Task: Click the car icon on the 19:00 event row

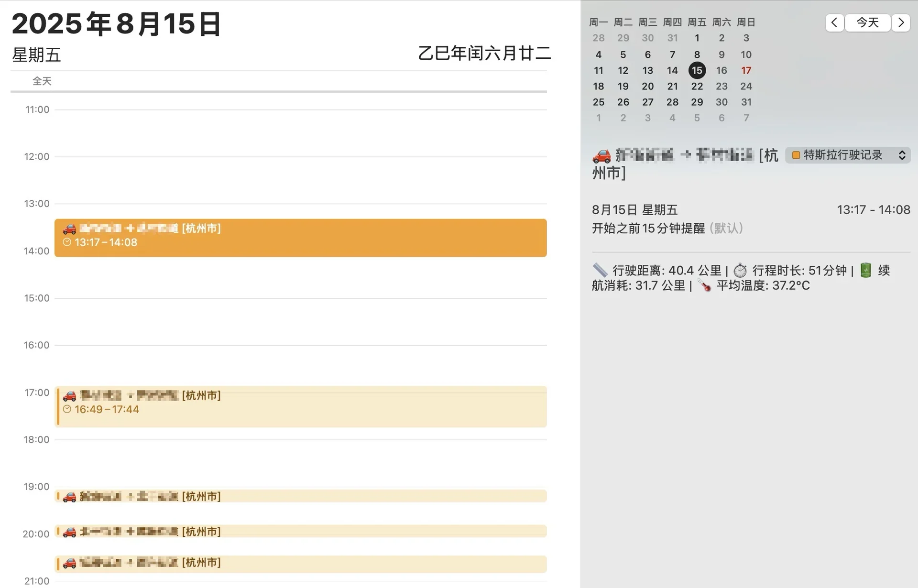Action: pos(69,496)
